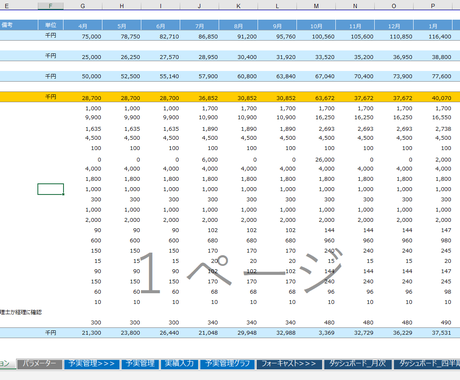Select the cell showing 490
Image resolution: width=460 pixels, height=380 pixels.
click(x=433, y=322)
